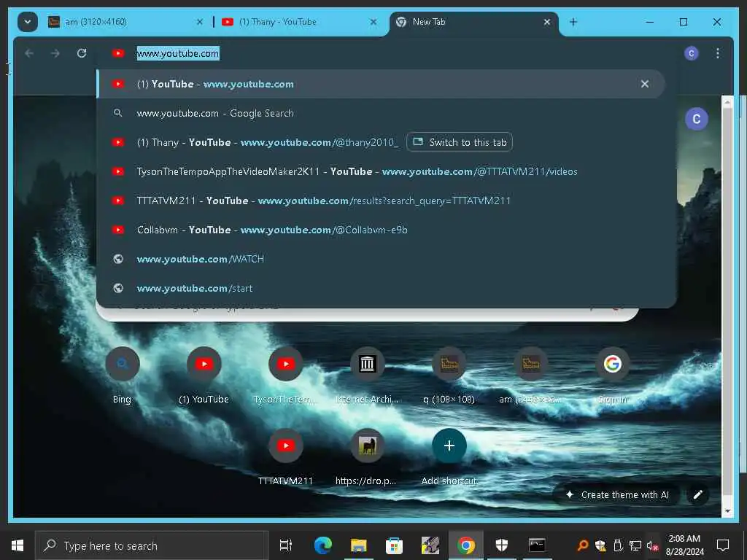Click the Switch to this tab button
Image resolution: width=747 pixels, height=560 pixels.
pyautogui.click(x=460, y=142)
